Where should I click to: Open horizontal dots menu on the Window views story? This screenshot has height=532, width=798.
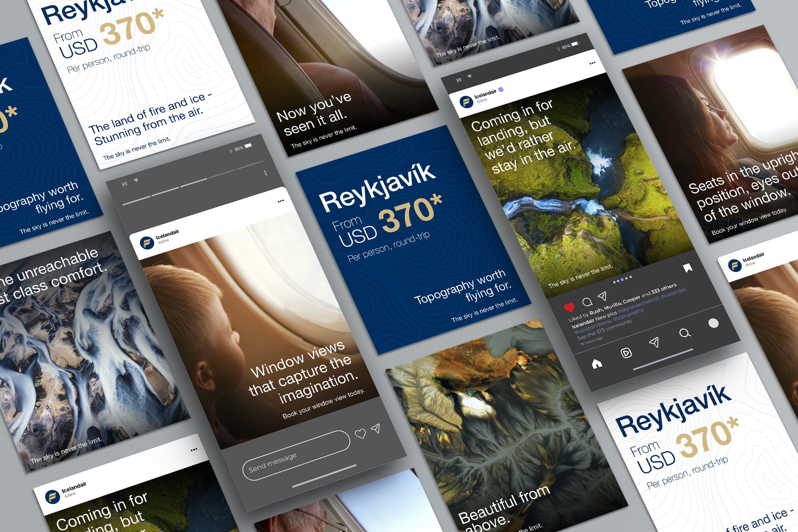point(281,201)
